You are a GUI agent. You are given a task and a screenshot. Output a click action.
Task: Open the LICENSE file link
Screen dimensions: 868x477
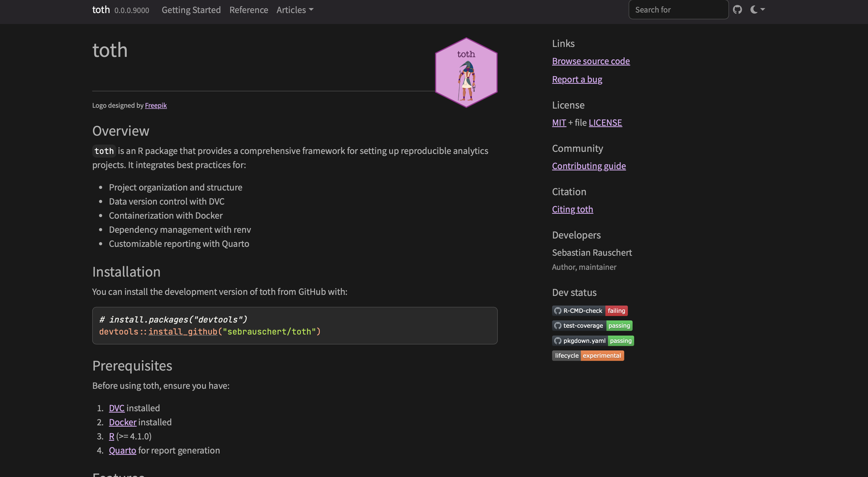[x=605, y=123]
